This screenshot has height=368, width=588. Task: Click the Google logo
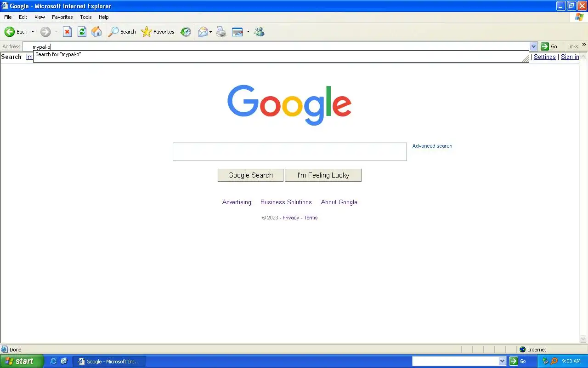point(289,105)
